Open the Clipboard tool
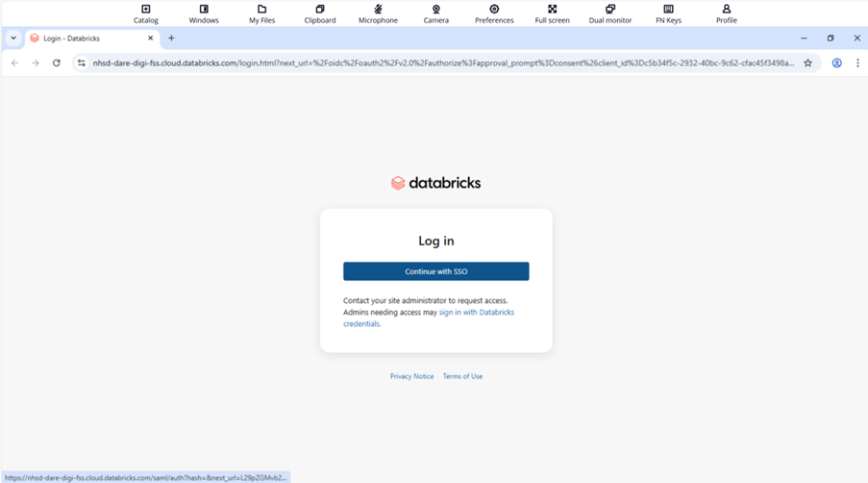 320,13
